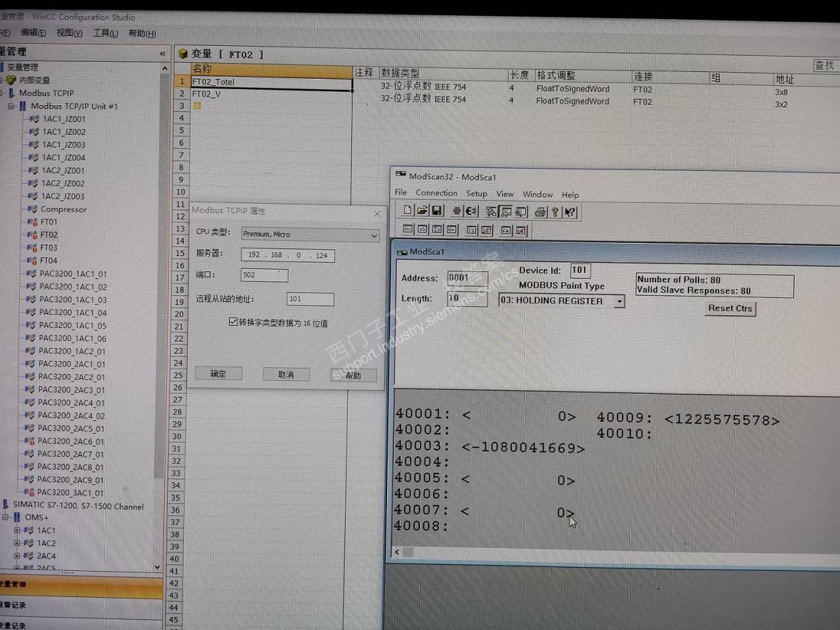This screenshot has width=840, height=630.
Task: Click the tree scrollbar up arrow
Action: coord(164,68)
